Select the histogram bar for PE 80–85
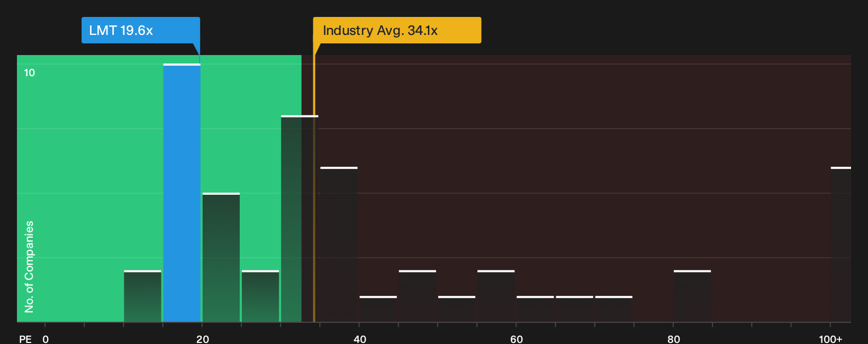The image size is (868, 344). pos(692,296)
